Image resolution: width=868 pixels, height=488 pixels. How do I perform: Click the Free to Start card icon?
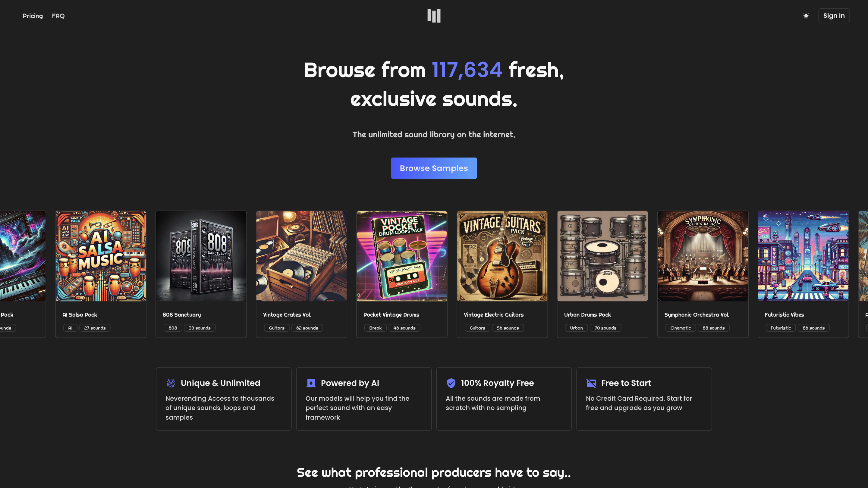591,383
